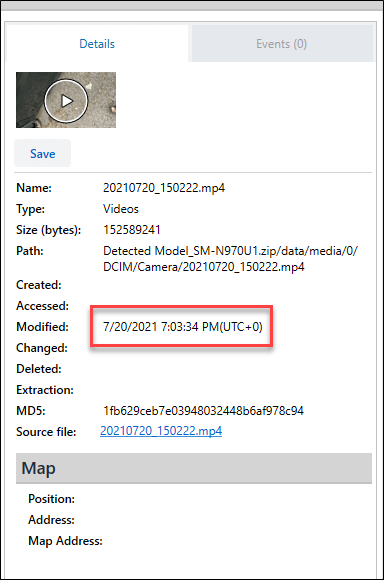Open source file link 20210720_150222.mp4

pyautogui.click(x=161, y=431)
